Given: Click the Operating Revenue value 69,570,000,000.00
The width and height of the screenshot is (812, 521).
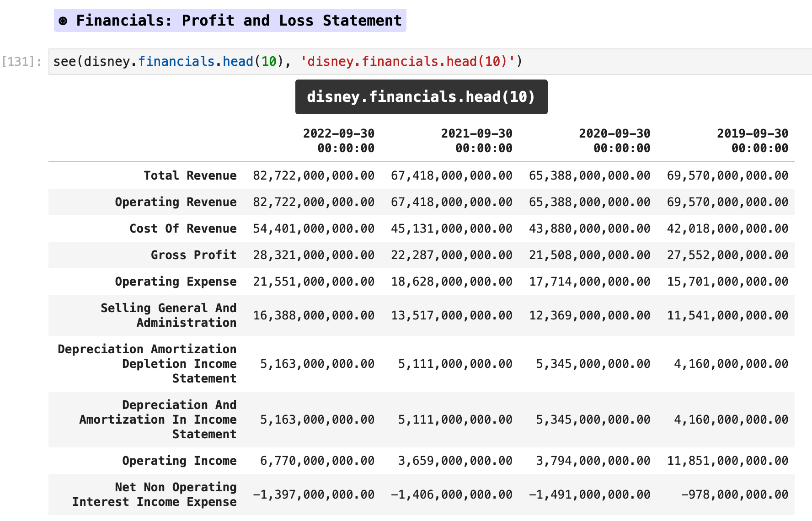Looking at the screenshot, I should pyautogui.click(x=728, y=202).
